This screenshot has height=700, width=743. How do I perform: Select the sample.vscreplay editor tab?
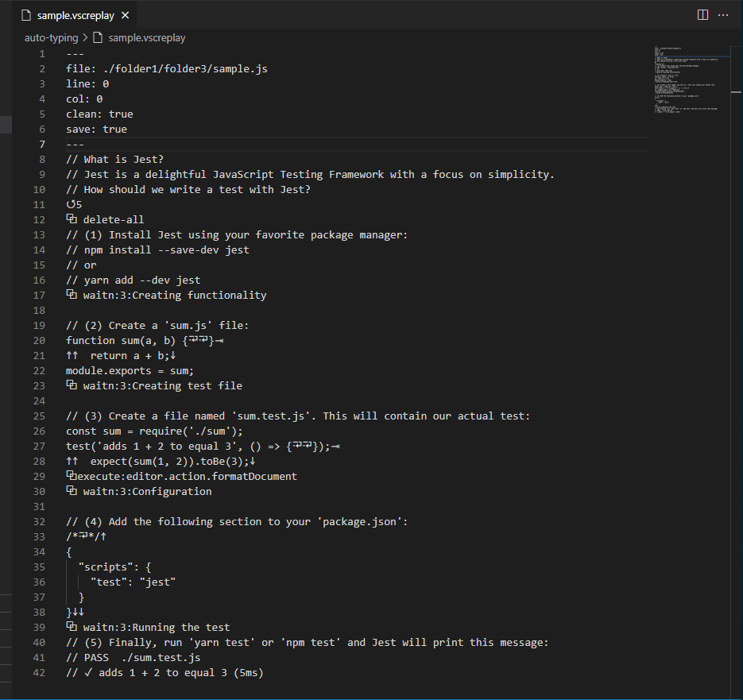coord(75,16)
